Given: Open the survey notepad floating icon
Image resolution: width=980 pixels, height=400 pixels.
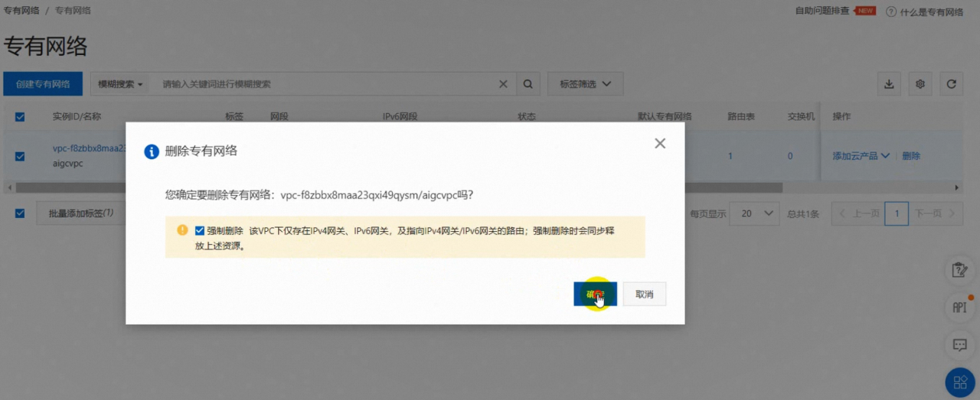Looking at the screenshot, I should [x=959, y=270].
